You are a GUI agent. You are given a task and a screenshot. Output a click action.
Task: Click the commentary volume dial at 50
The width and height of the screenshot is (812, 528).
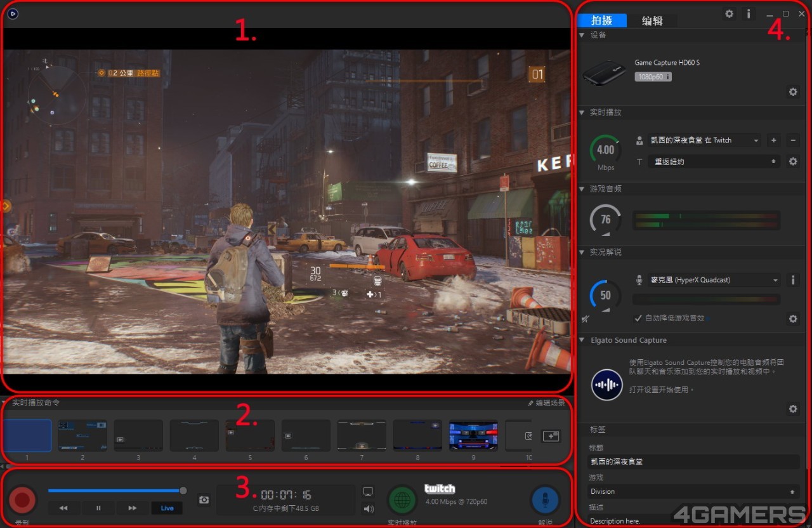click(605, 295)
